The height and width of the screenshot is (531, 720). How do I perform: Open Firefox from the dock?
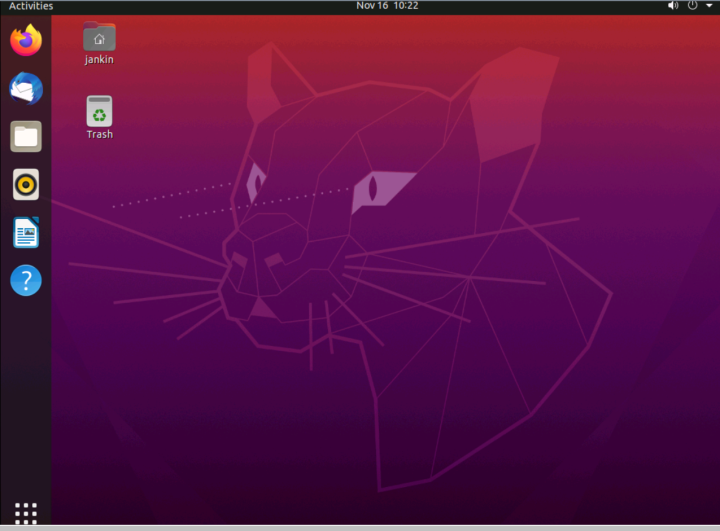26,40
